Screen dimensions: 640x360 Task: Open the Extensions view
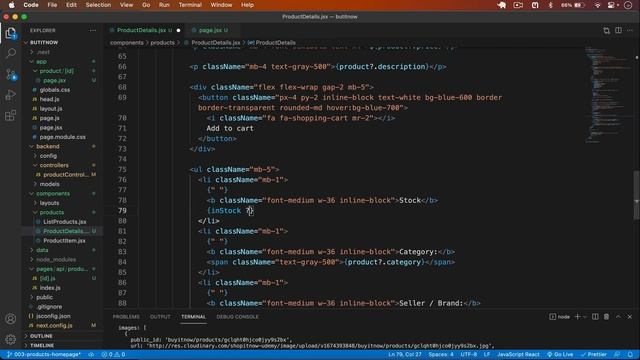[11, 116]
